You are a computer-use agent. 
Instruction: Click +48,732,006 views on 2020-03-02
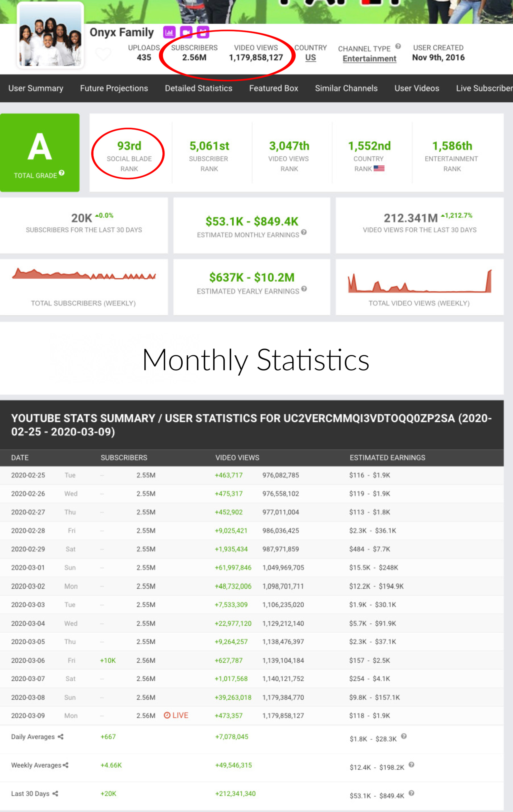233,586
